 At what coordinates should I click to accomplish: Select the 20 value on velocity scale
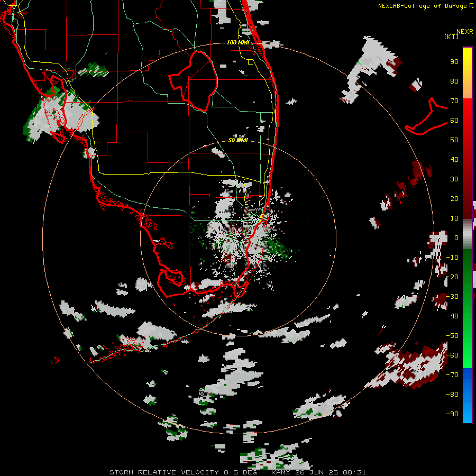454,199
